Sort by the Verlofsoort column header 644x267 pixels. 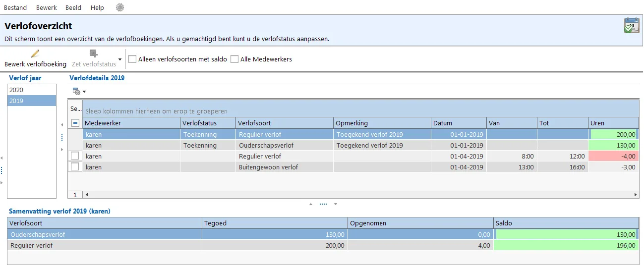coord(285,123)
